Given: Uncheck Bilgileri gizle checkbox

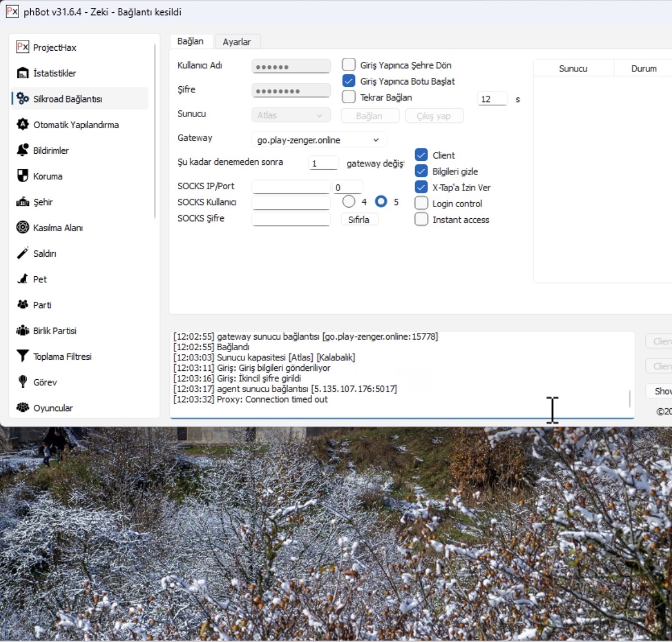Looking at the screenshot, I should (421, 171).
